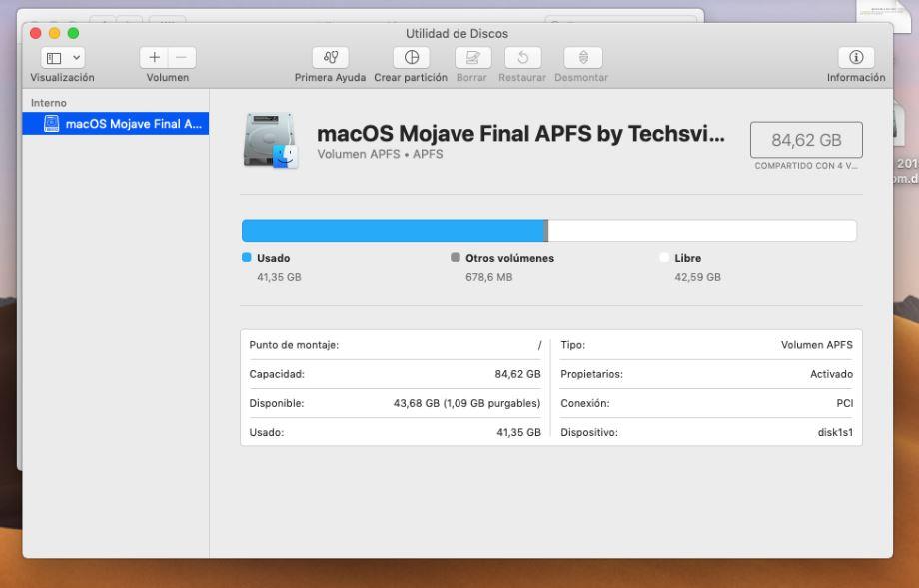The image size is (919, 588).
Task: Run Primera Ayuda on the disk
Action: pos(330,57)
